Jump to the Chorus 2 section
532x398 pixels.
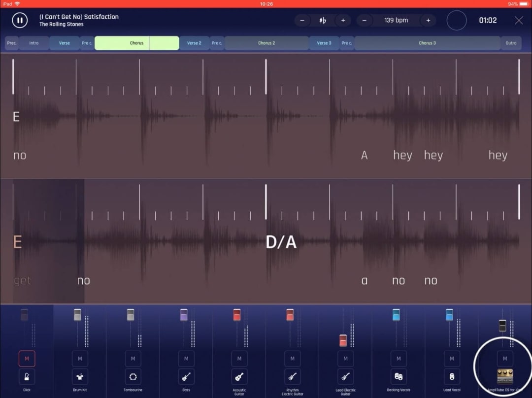(266, 43)
